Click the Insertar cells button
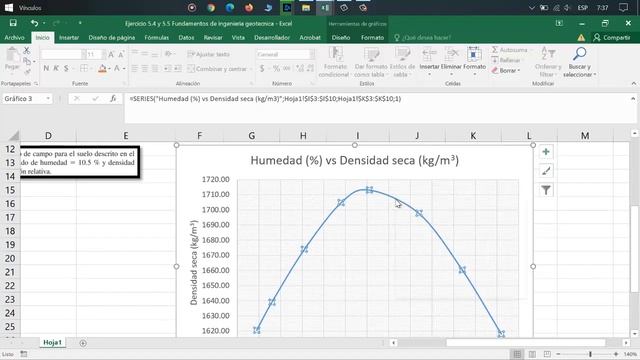The width and height of the screenshot is (640, 360). pyautogui.click(x=429, y=62)
